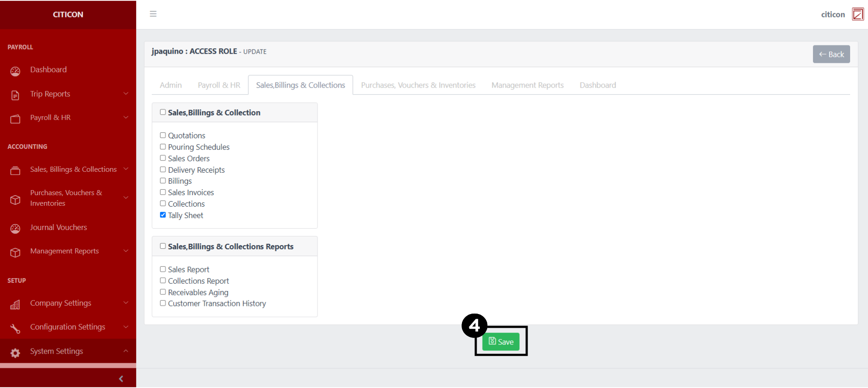The width and height of the screenshot is (868, 388).
Task: Open the citicon user avatar icon
Action: [857, 14]
